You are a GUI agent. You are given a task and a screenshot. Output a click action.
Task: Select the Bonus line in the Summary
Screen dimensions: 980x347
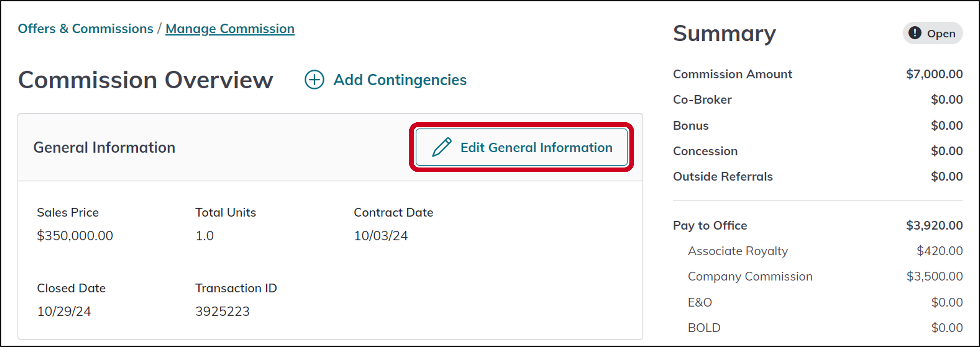pos(690,125)
